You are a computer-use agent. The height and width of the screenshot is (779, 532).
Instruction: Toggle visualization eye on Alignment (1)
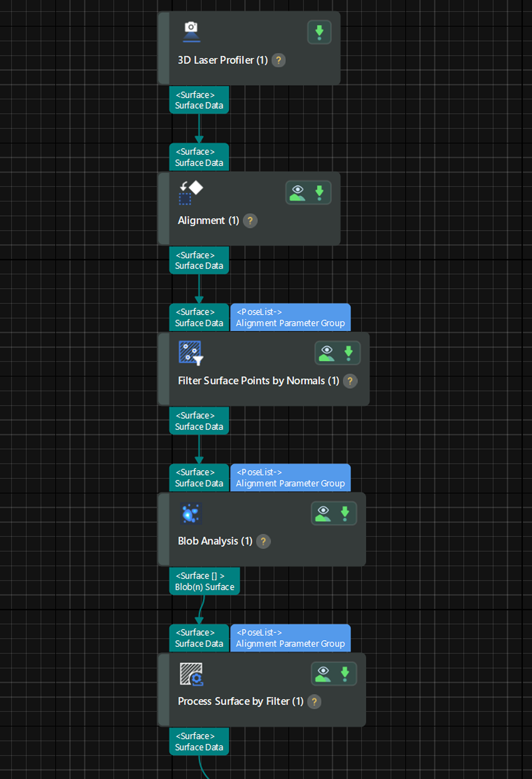pyautogui.click(x=297, y=193)
